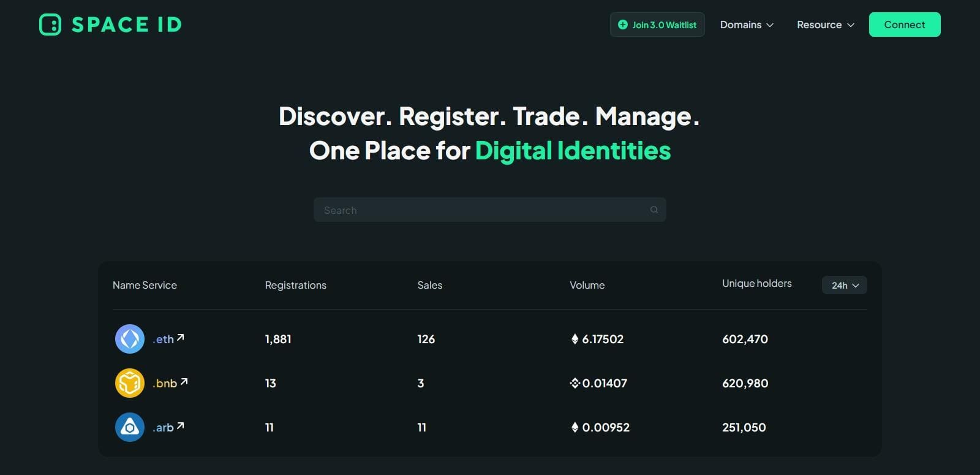Click the 3 sales value for .bnb

pyautogui.click(x=420, y=383)
